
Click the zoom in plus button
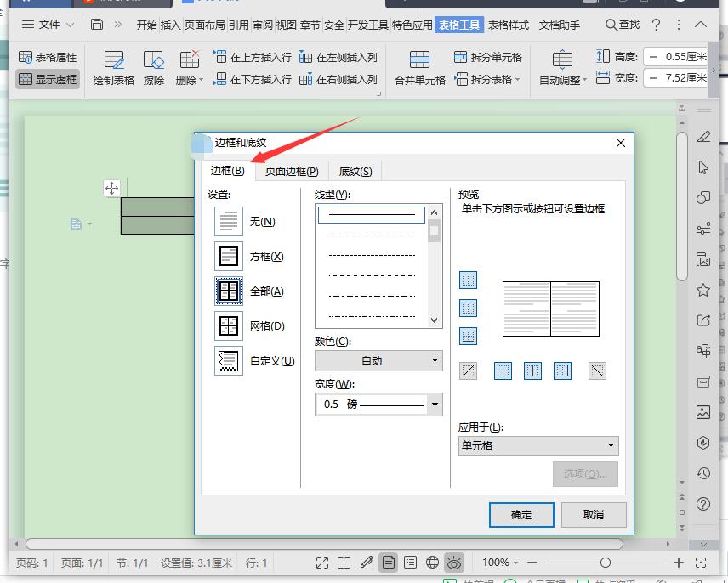tap(679, 563)
